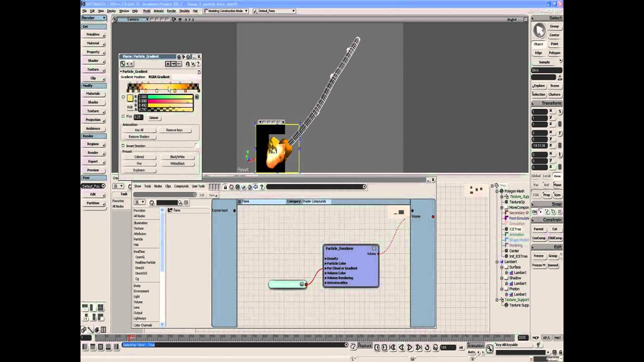The image size is (644, 362).
Task: Open the Default_Pass dropdown in top bar
Action: tap(274, 11)
